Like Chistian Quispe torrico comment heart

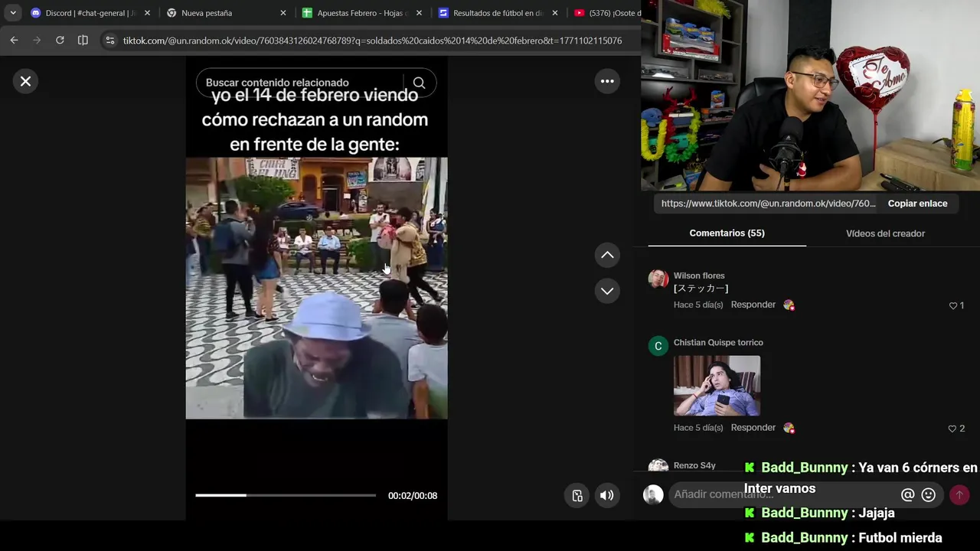click(952, 429)
